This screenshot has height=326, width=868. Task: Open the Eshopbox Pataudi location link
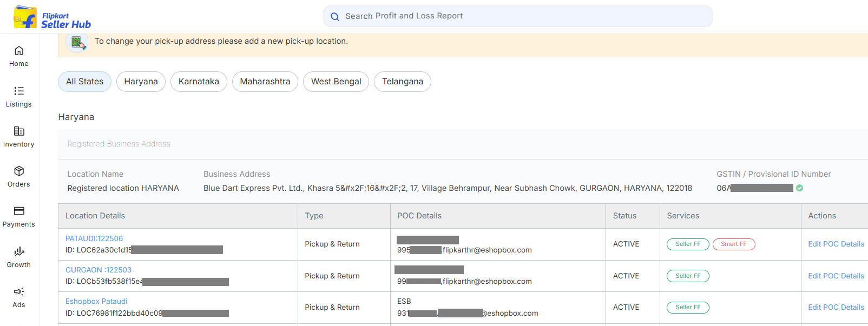pos(96,301)
